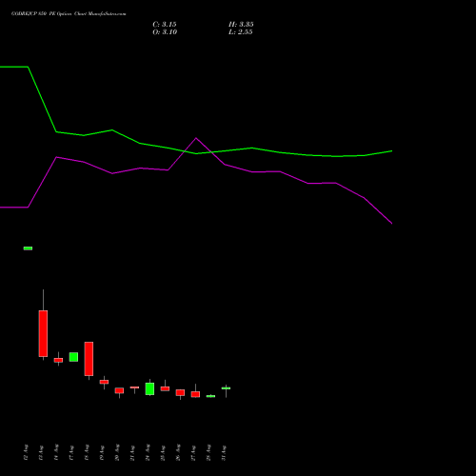476x476 pixels.
Task: Click the purple line's peak point
Action: click(x=196, y=138)
